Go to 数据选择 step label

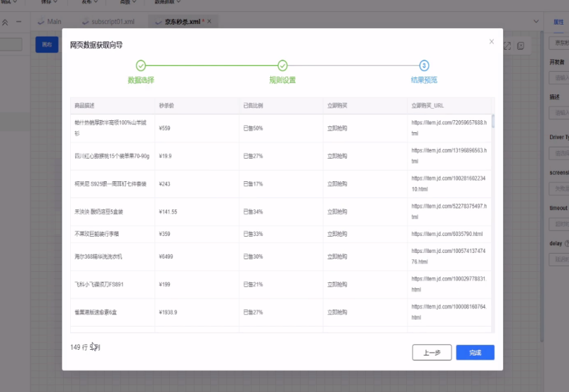pos(140,80)
